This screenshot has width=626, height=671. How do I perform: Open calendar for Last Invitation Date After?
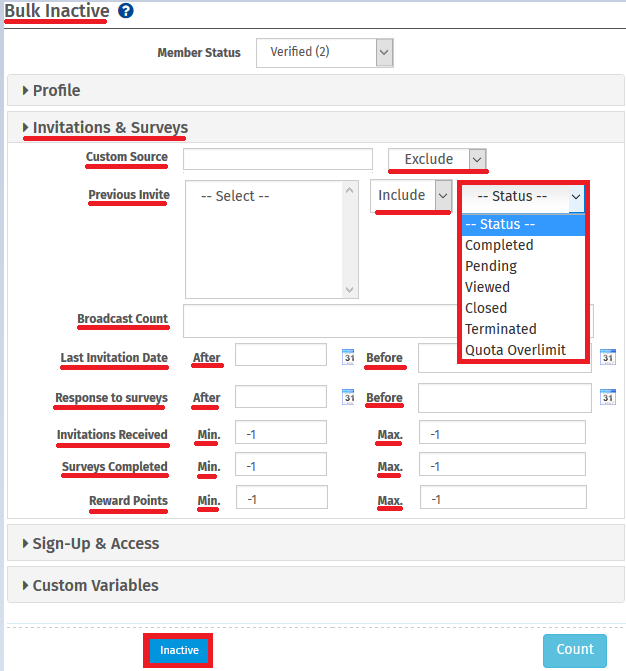coord(348,356)
